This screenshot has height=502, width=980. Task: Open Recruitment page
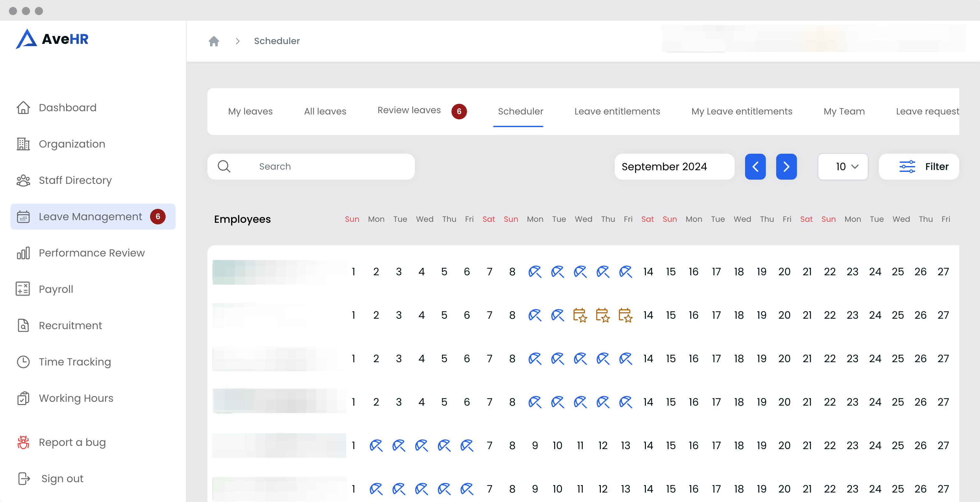(x=70, y=326)
